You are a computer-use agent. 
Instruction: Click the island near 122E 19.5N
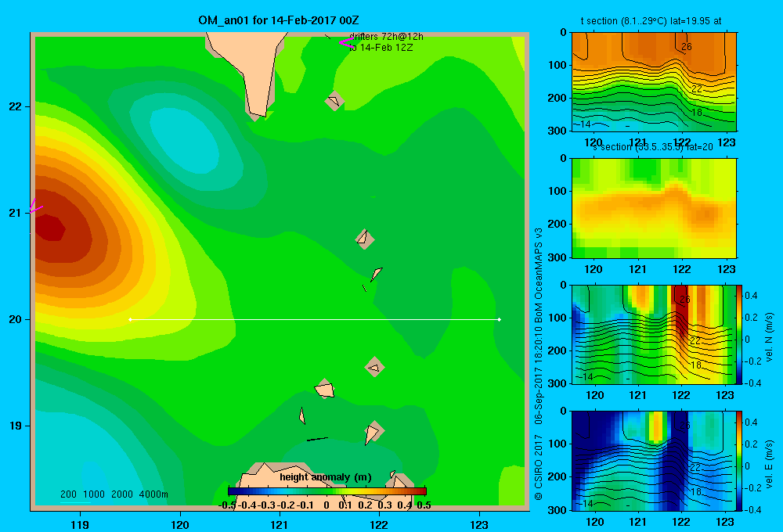click(374, 367)
